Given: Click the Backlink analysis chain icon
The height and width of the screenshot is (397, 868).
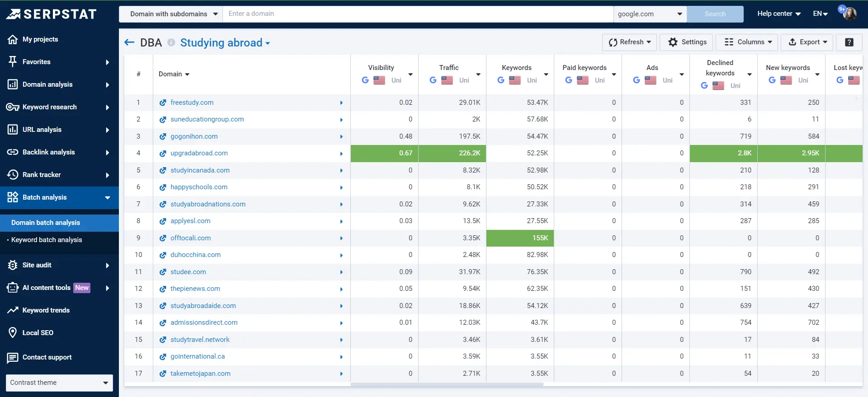Looking at the screenshot, I should click(13, 152).
